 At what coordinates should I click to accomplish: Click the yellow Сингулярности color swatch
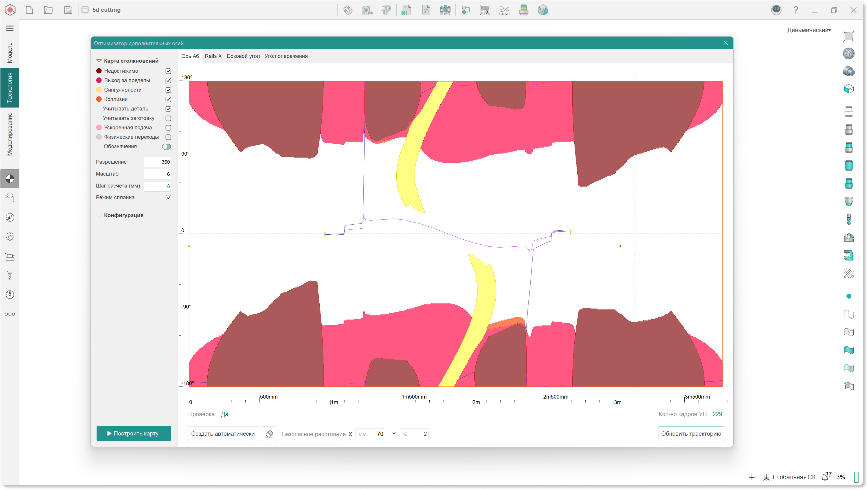click(99, 90)
